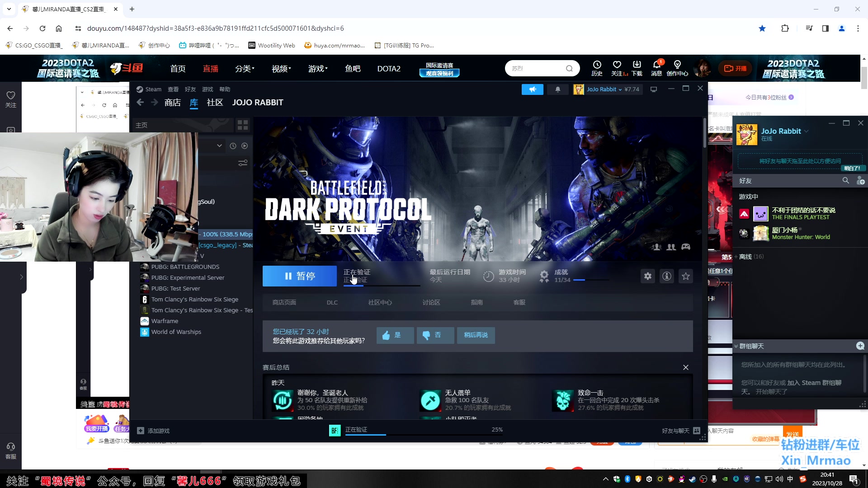Viewport: 868px width, 488px height.
Task: Select World of Warships in library
Action: point(176,332)
